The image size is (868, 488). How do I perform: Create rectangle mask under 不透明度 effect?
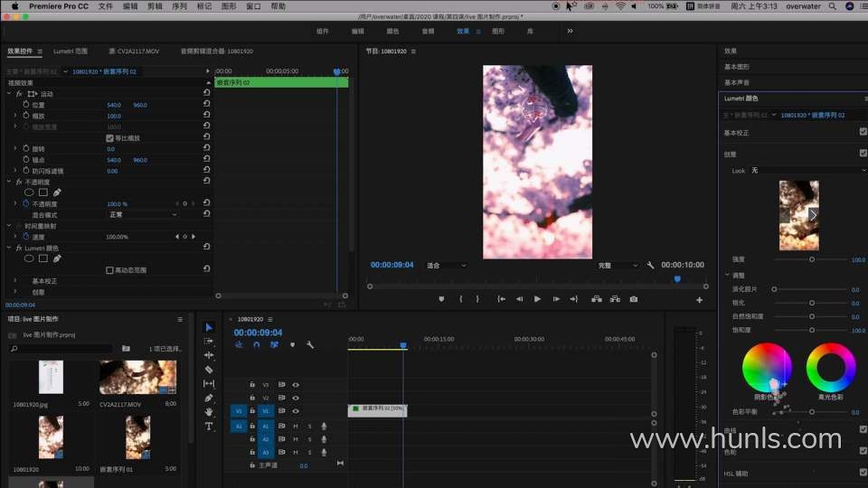click(43, 192)
